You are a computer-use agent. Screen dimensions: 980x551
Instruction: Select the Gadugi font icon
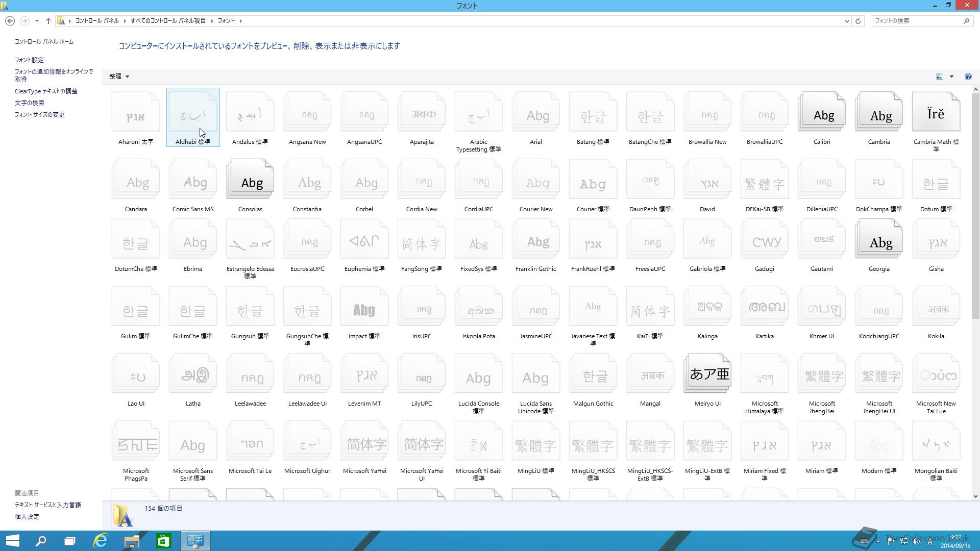765,240
